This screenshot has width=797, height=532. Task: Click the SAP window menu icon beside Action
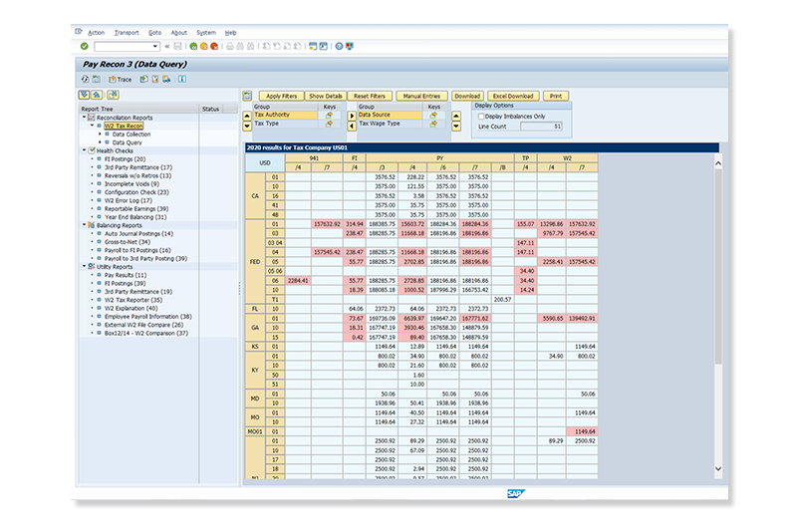coord(79,32)
